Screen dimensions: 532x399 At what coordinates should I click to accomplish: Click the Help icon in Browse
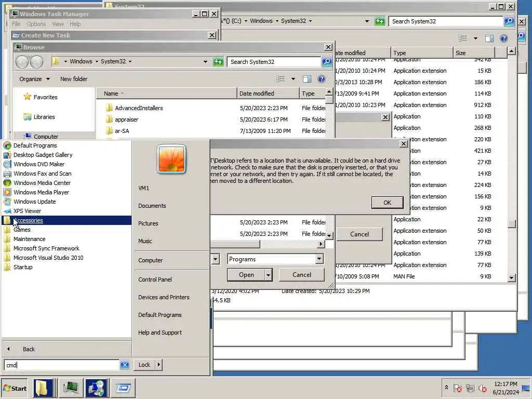coord(321,79)
